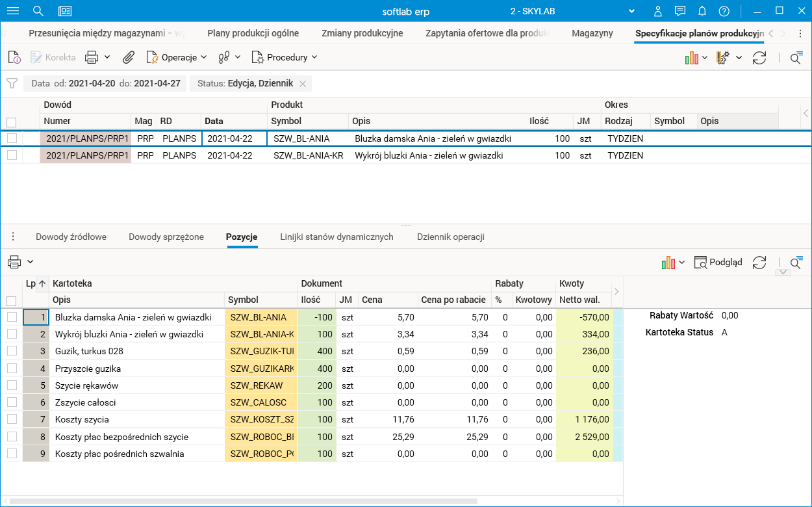This screenshot has width=812, height=507.
Task: Click the new document icon in toolbar
Action: [14, 57]
